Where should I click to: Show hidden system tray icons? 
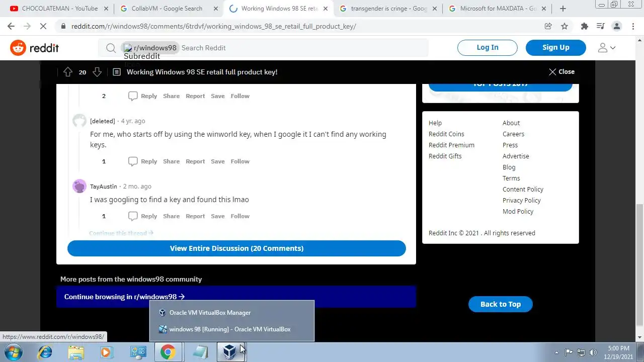point(556,352)
